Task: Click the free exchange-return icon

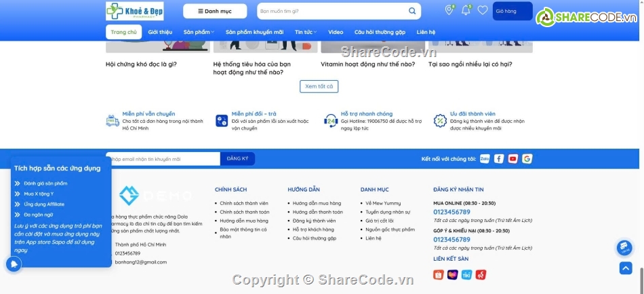Action: coord(222,121)
